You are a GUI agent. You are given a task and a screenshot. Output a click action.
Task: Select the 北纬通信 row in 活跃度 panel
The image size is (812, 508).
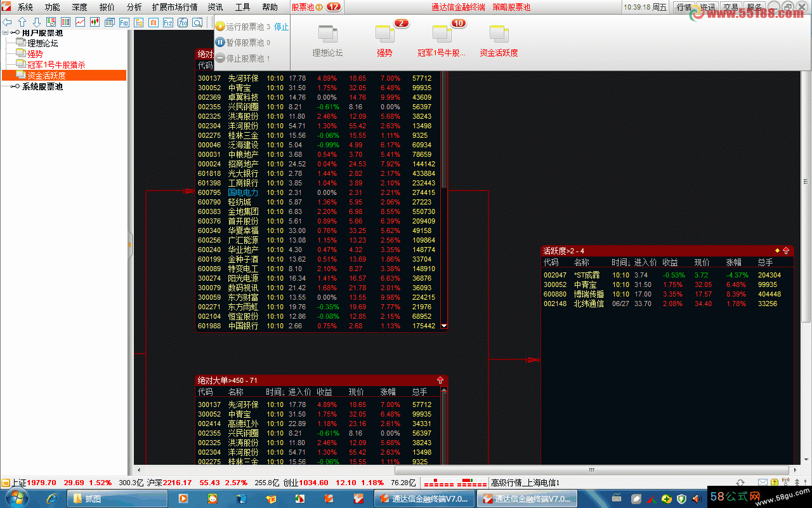click(x=667, y=304)
